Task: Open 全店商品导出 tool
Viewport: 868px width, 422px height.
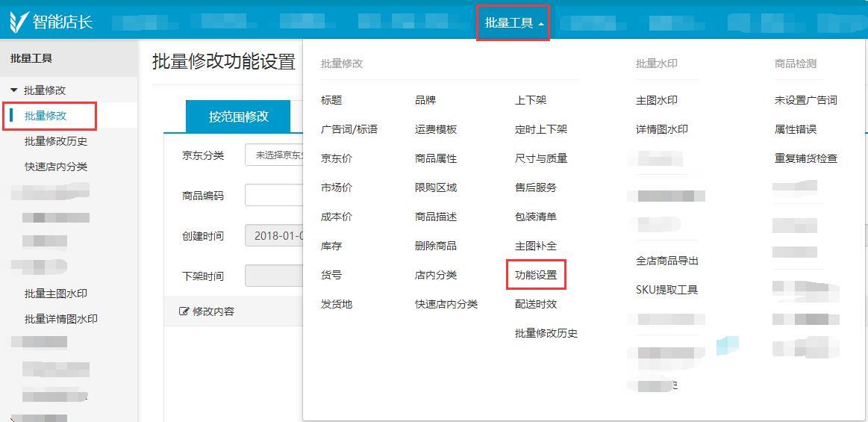Action: point(667,260)
